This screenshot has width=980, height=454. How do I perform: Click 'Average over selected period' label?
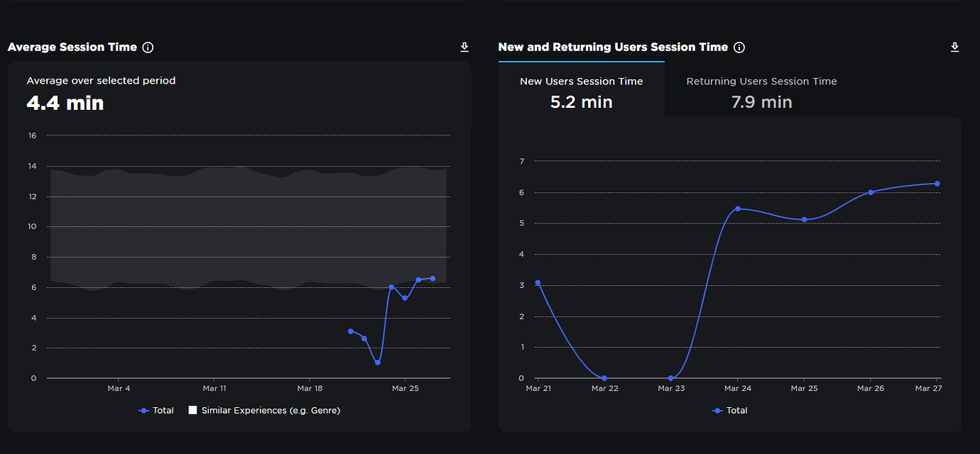[101, 81]
